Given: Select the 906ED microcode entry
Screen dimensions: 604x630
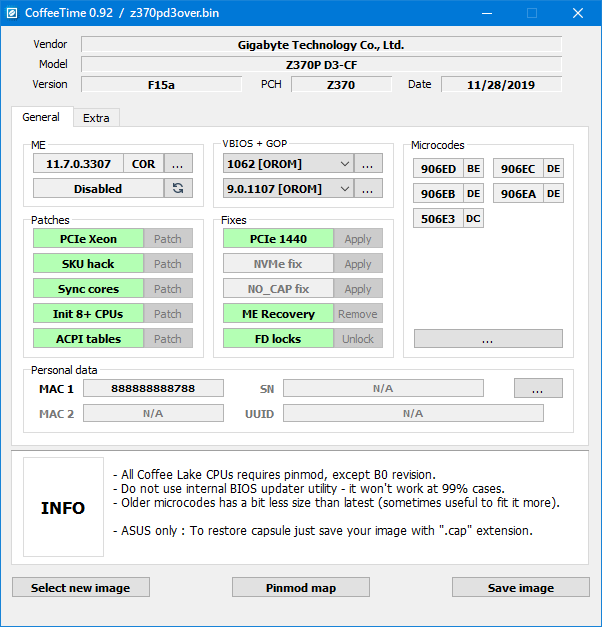Looking at the screenshot, I should pyautogui.click(x=438, y=169).
